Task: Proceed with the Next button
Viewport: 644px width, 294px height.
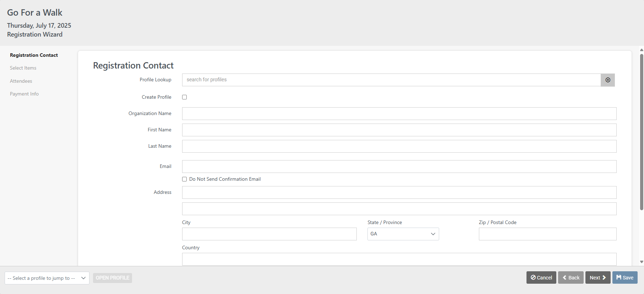Action: pos(598,278)
